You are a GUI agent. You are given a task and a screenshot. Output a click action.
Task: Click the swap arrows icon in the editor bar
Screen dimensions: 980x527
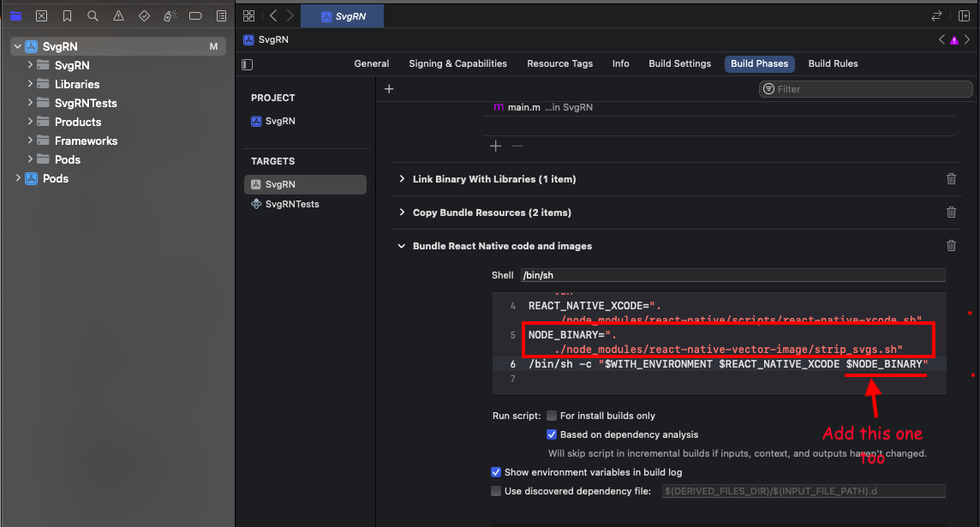[x=936, y=15]
